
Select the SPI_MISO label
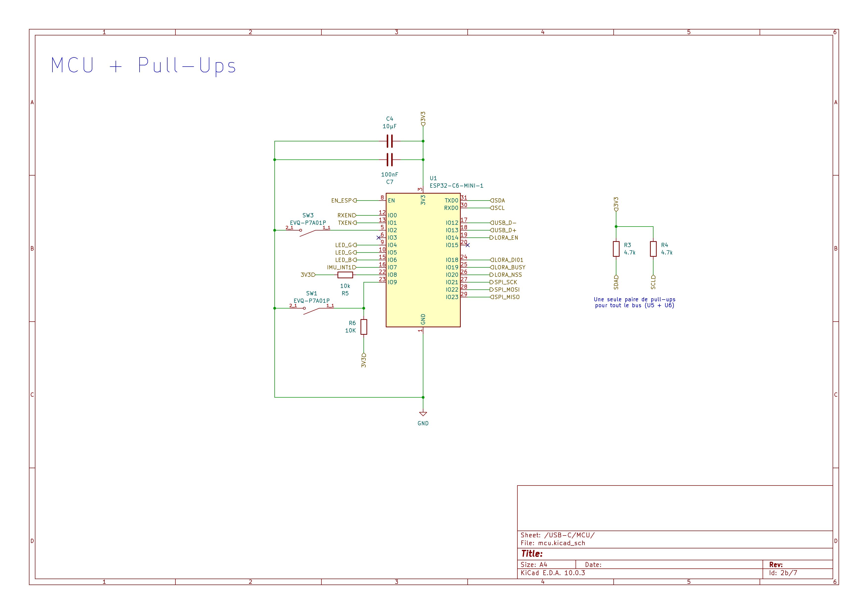pos(505,297)
